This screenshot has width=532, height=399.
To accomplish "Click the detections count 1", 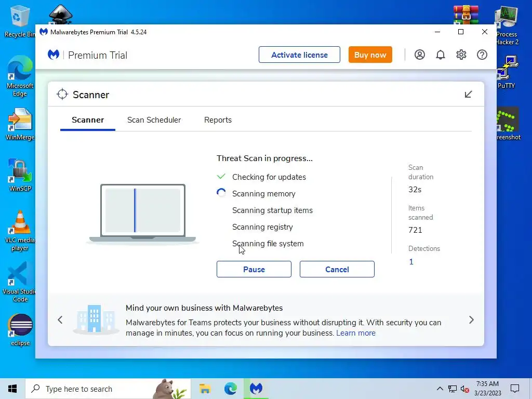I will [411, 262].
